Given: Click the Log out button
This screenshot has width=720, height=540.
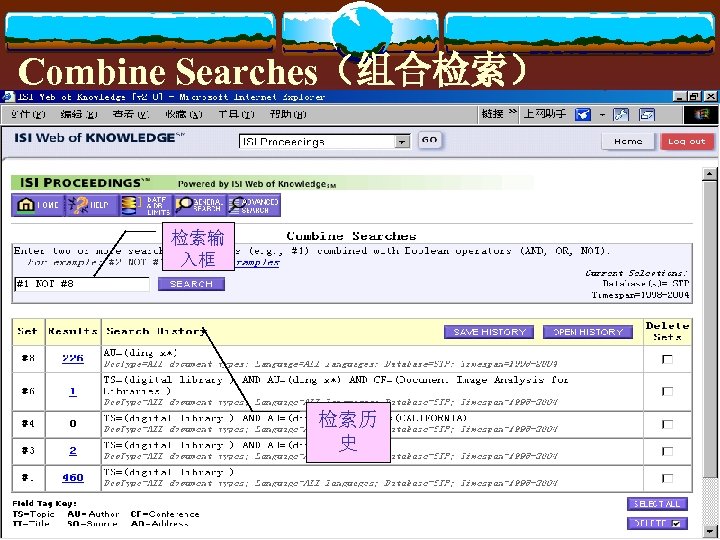Looking at the screenshot, I should (687, 141).
